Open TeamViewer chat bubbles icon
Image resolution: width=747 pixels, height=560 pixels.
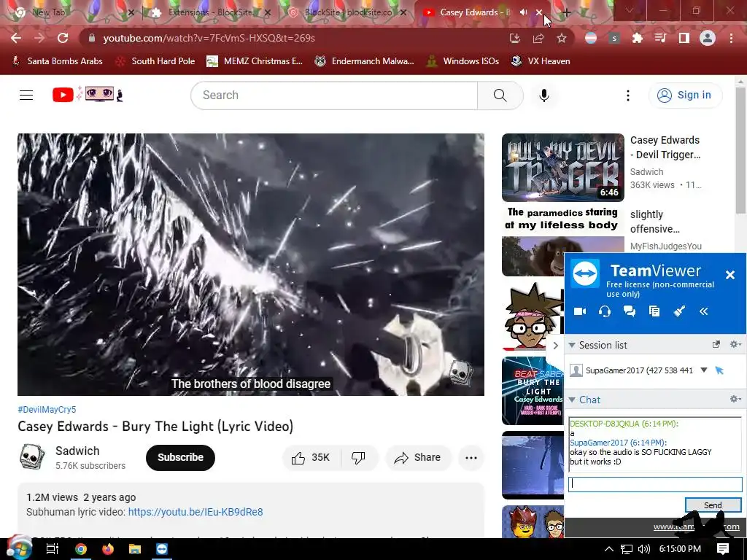coord(630,311)
